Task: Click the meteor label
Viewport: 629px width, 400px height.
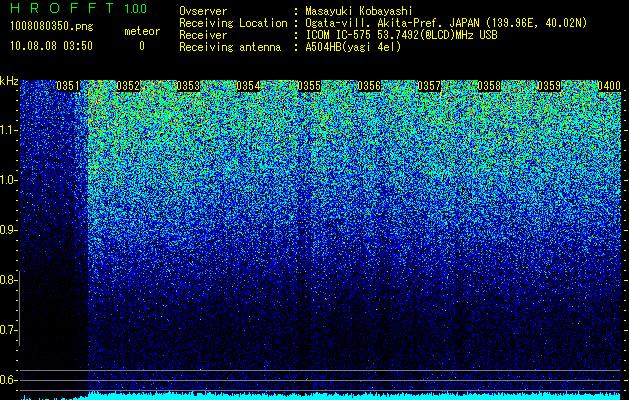Action: tap(142, 31)
